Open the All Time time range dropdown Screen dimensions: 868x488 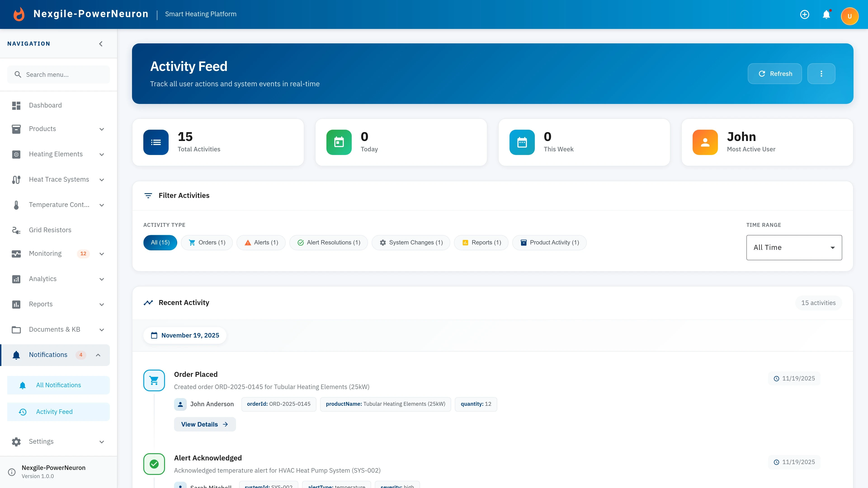point(794,248)
